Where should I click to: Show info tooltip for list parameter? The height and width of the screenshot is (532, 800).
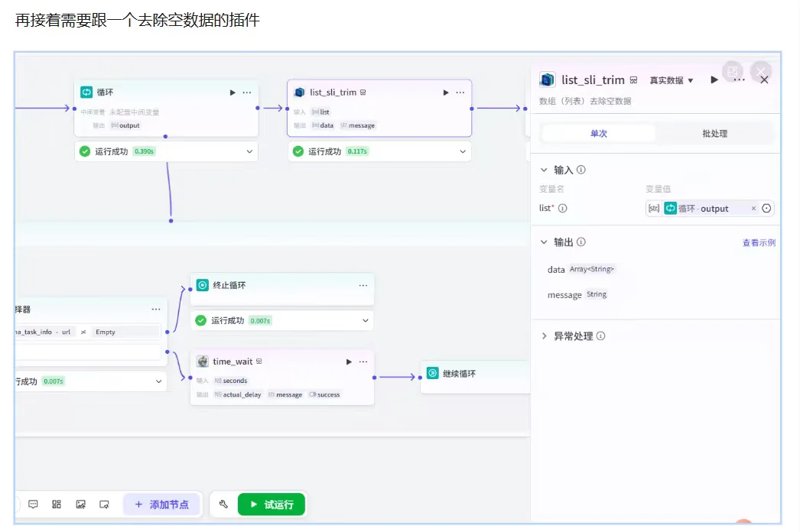[x=562, y=208]
